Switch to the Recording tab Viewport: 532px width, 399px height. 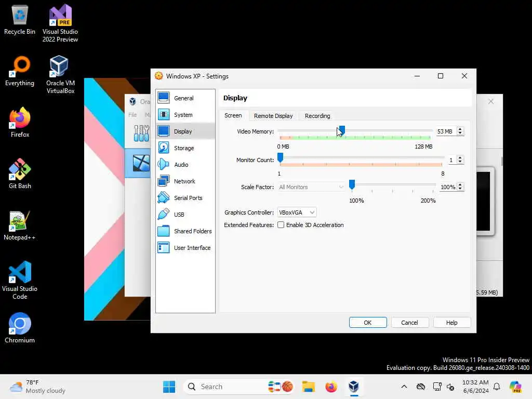317,116
